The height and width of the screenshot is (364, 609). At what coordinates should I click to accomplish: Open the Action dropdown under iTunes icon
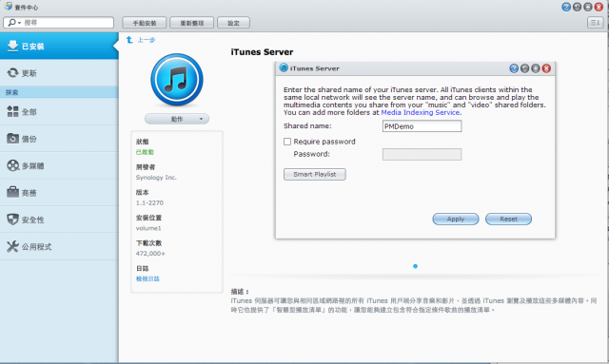[177, 119]
